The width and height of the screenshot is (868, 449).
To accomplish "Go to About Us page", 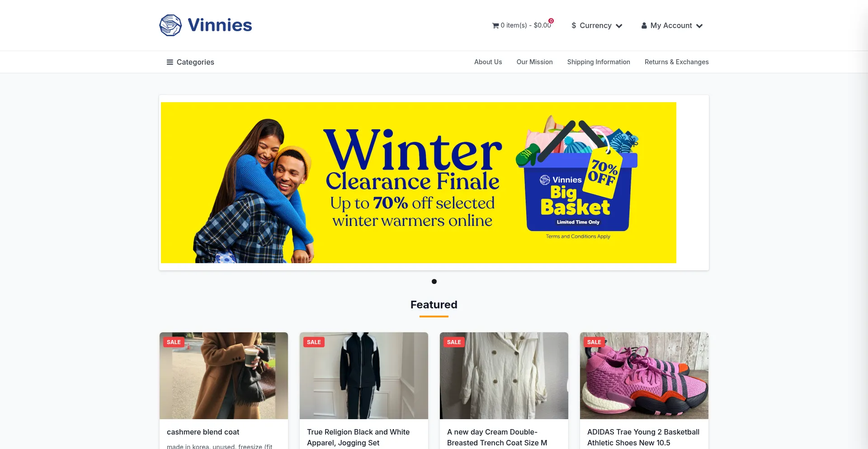I will point(488,62).
